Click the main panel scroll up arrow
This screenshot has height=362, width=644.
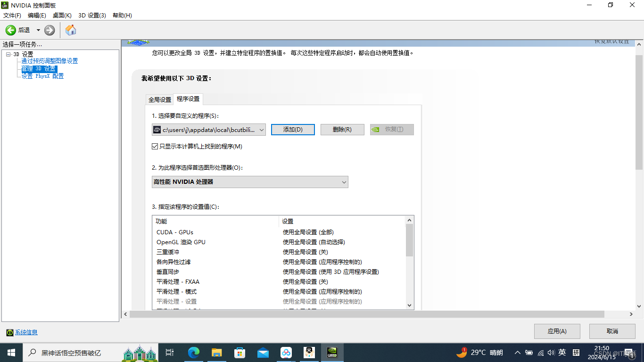pos(640,43)
